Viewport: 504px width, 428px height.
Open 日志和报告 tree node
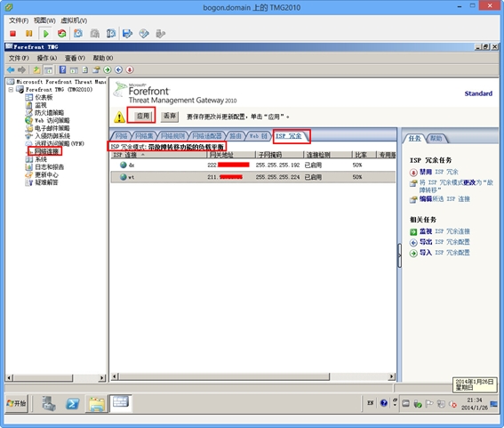50,167
